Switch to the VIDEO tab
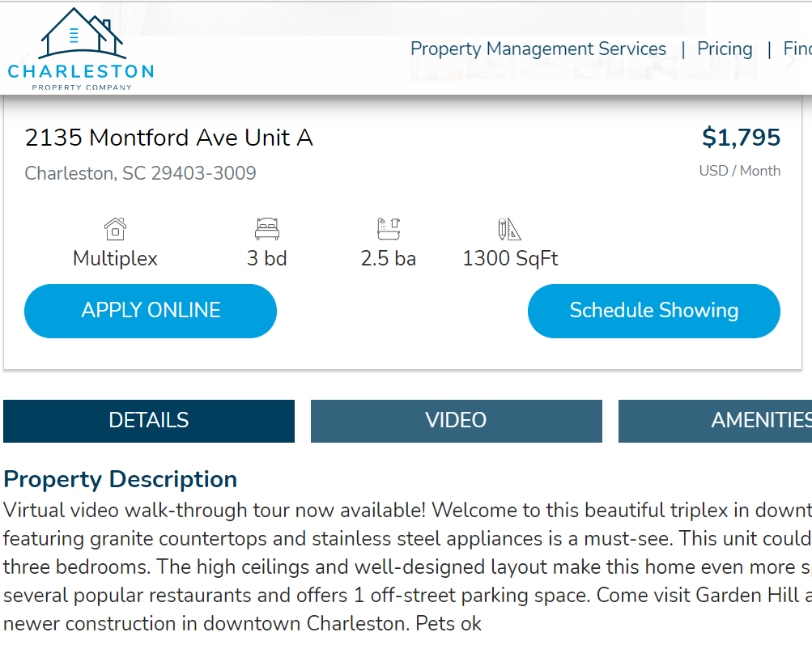The image size is (812, 645). [x=457, y=421]
